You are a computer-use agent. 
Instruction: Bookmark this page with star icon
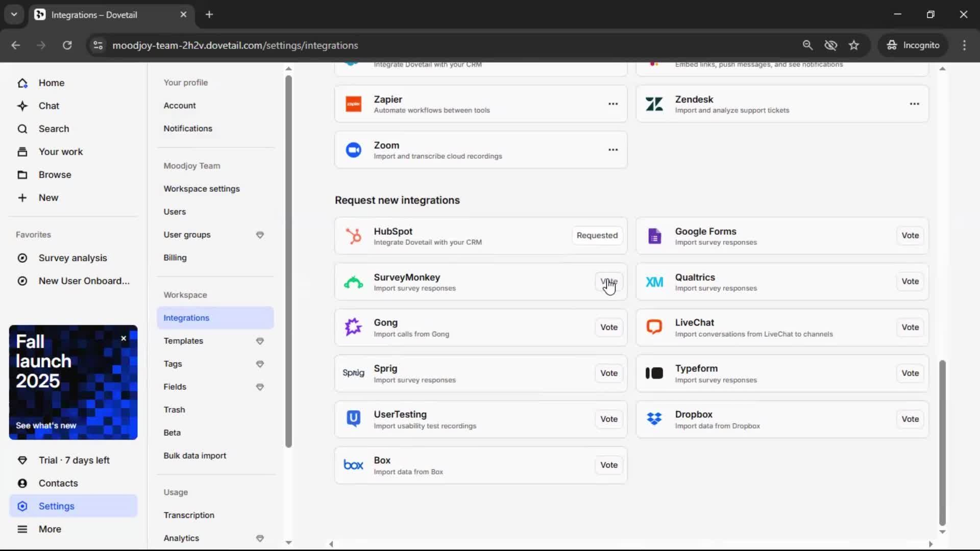[854, 45]
